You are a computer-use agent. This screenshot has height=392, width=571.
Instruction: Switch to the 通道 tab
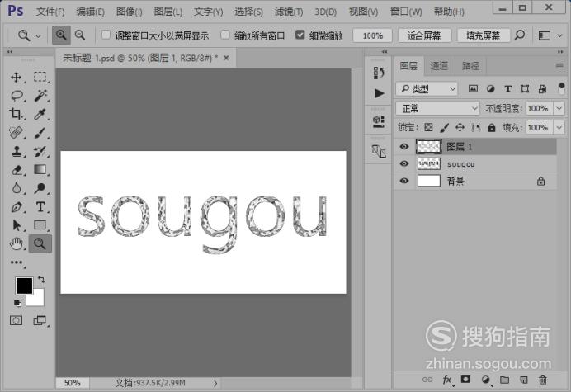point(439,66)
